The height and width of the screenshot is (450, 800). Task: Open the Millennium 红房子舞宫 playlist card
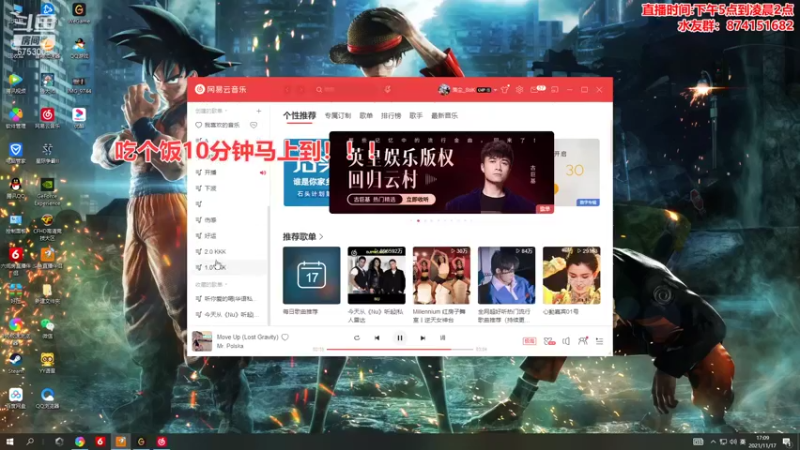click(441, 276)
